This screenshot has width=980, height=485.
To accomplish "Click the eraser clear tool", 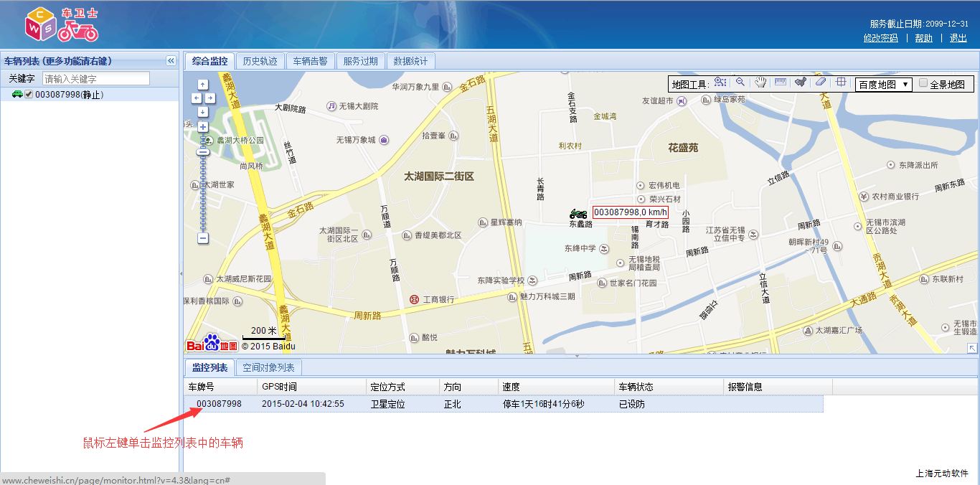I will [x=821, y=83].
